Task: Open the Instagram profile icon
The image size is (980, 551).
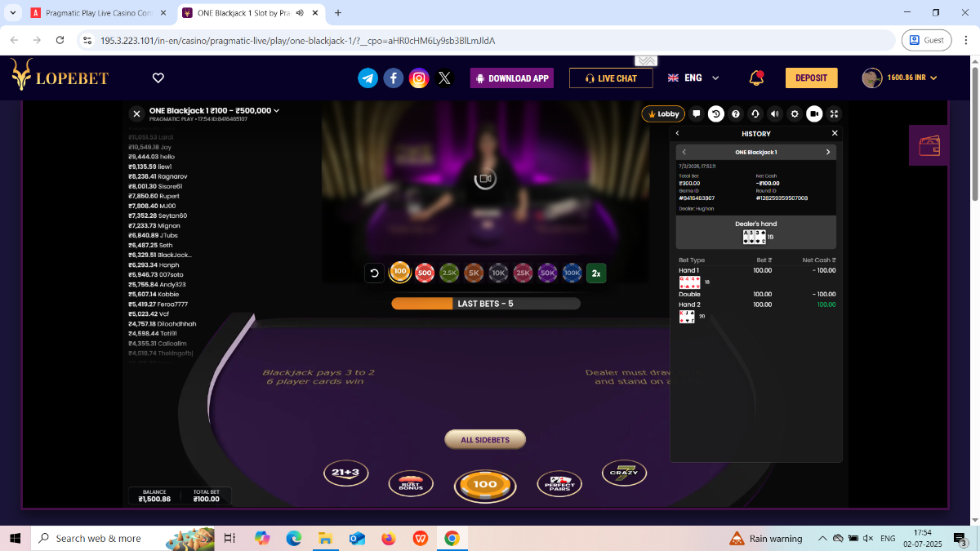Action: (419, 78)
